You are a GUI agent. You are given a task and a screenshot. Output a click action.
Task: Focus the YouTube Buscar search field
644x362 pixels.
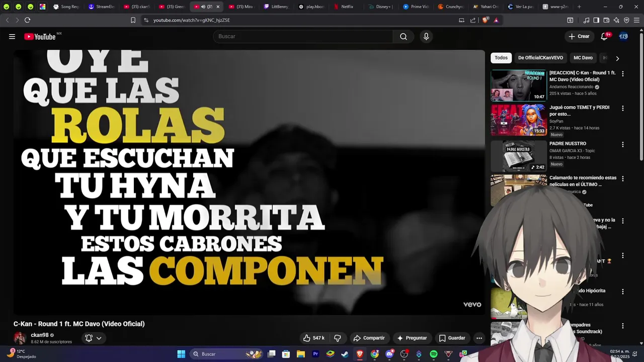point(303,36)
